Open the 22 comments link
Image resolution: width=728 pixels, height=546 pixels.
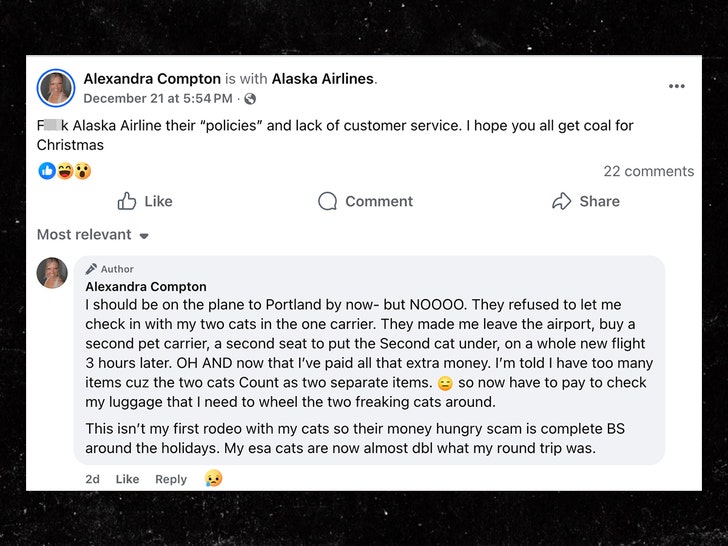(x=648, y=171)
